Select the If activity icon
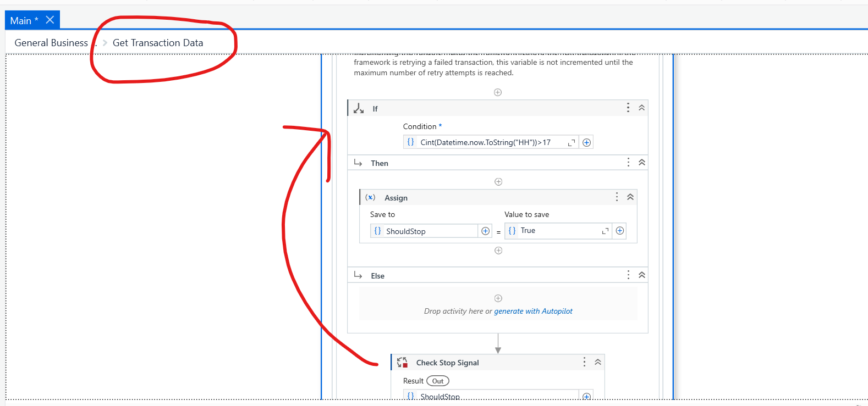The image size is (868, 406). click(x=359, y=108)
